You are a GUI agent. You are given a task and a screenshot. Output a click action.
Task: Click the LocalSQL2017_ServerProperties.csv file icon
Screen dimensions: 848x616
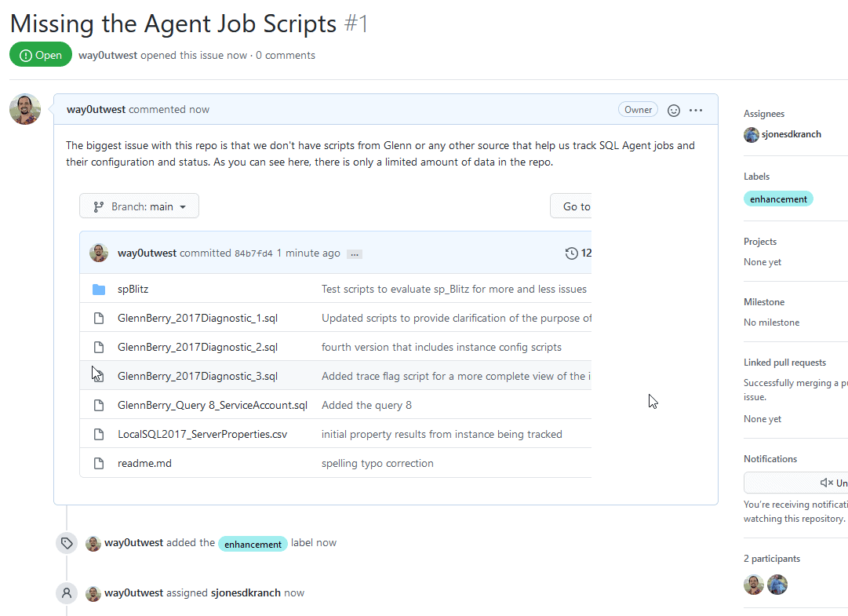99,434
